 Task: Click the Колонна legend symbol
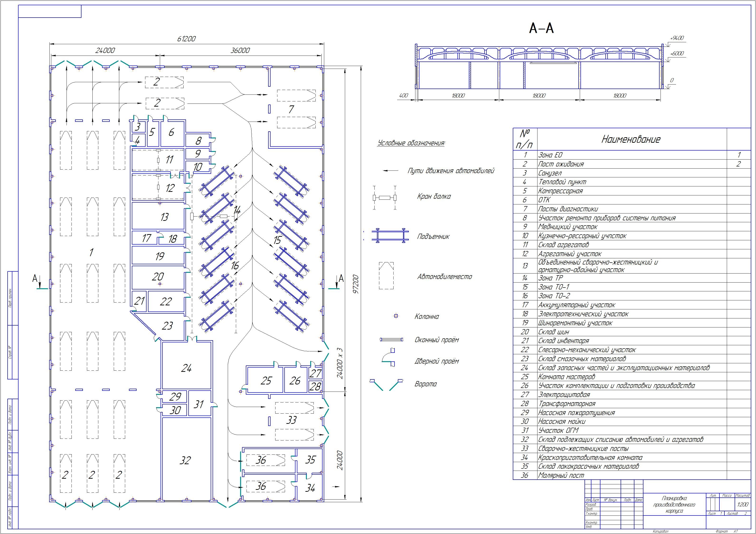396,316
